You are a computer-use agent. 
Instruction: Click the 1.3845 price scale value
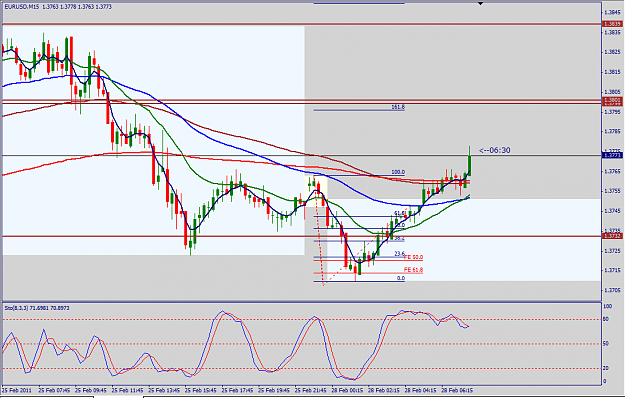(613, 12)
